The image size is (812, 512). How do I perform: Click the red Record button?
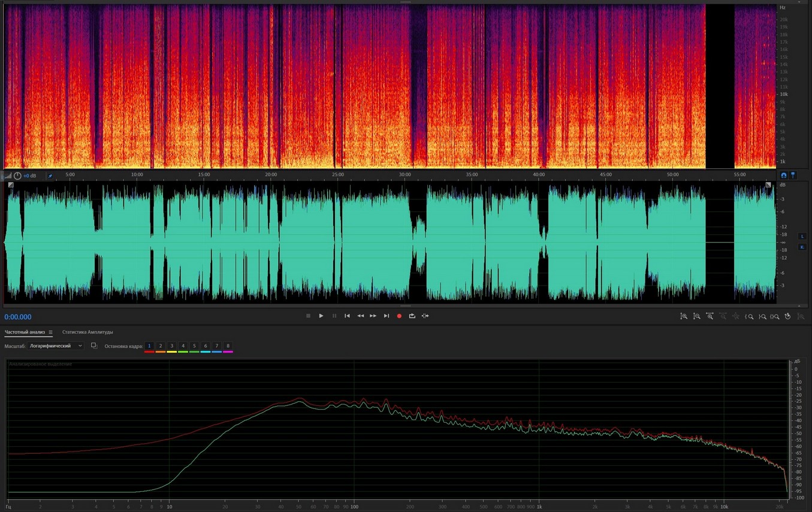399,316
